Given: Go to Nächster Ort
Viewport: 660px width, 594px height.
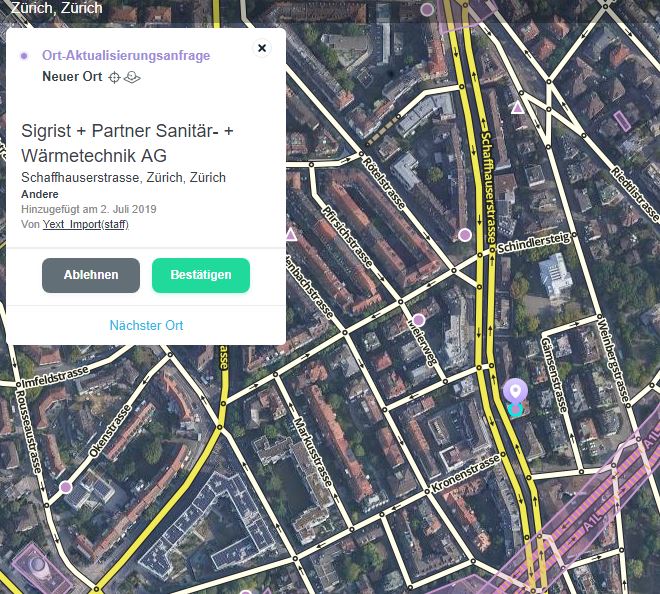Looking at the screenshot, I should tap(146, 325).
